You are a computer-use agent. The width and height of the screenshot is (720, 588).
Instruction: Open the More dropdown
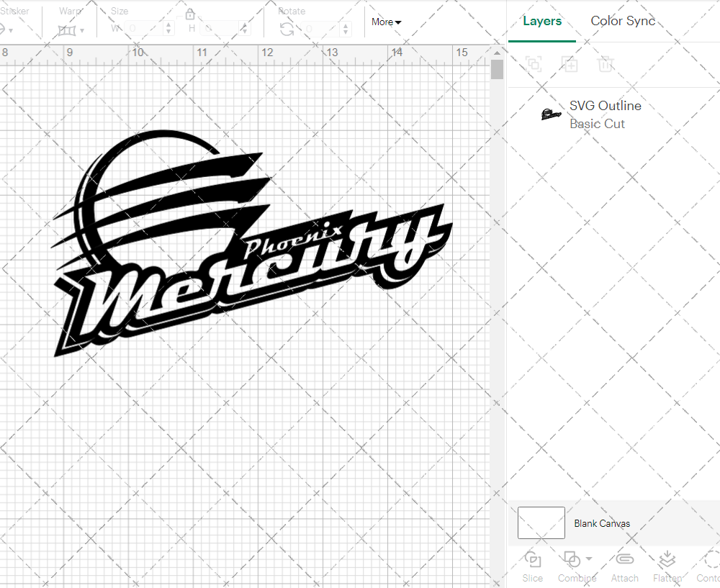coord(386,22)
